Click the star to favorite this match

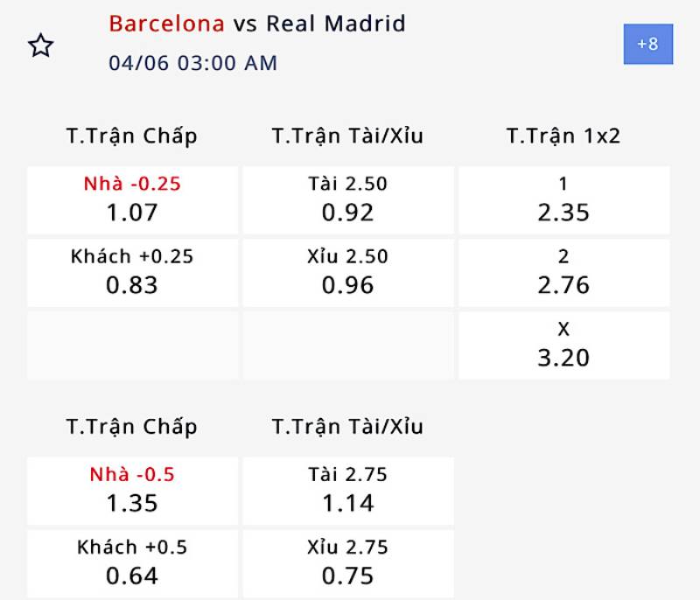(40, 44)
